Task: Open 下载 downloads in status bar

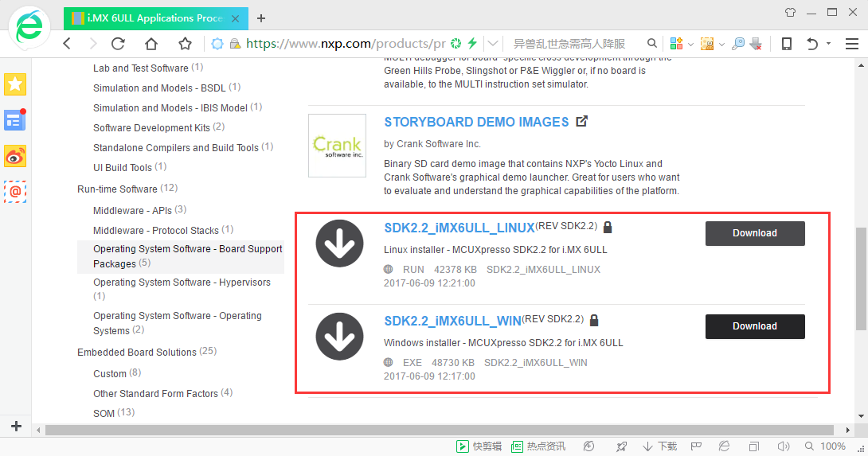Action: (660, 446)
